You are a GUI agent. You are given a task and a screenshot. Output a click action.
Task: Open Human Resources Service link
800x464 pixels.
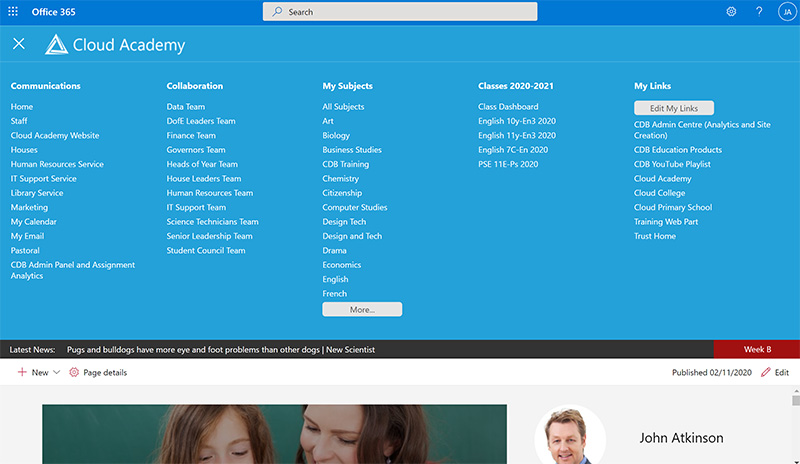[57, 164]
